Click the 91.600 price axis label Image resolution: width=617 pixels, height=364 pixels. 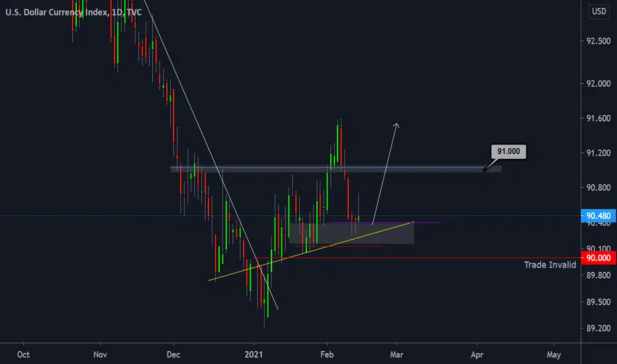coord(598,118)
